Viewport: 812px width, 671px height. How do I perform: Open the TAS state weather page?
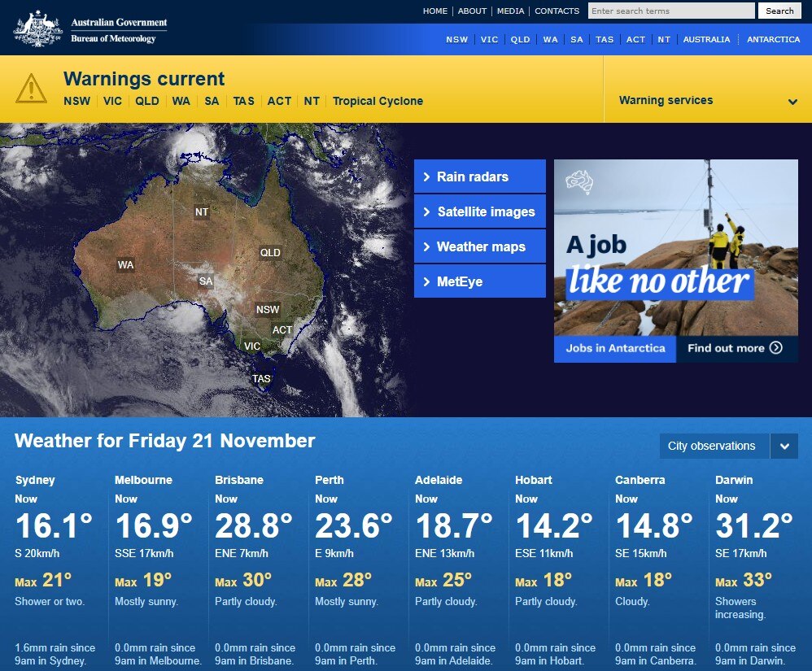click(x=604, y=38)
